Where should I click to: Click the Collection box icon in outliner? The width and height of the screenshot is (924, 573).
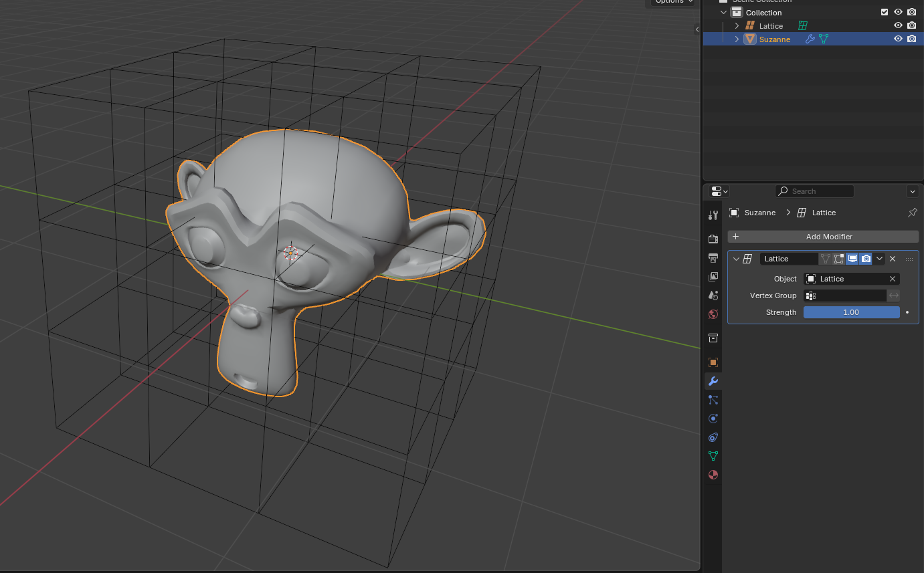(x=737, y=13)
